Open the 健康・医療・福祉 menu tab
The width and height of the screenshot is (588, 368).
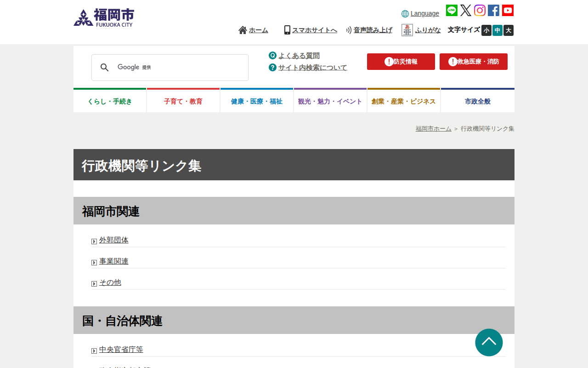[x=257, y=100]
